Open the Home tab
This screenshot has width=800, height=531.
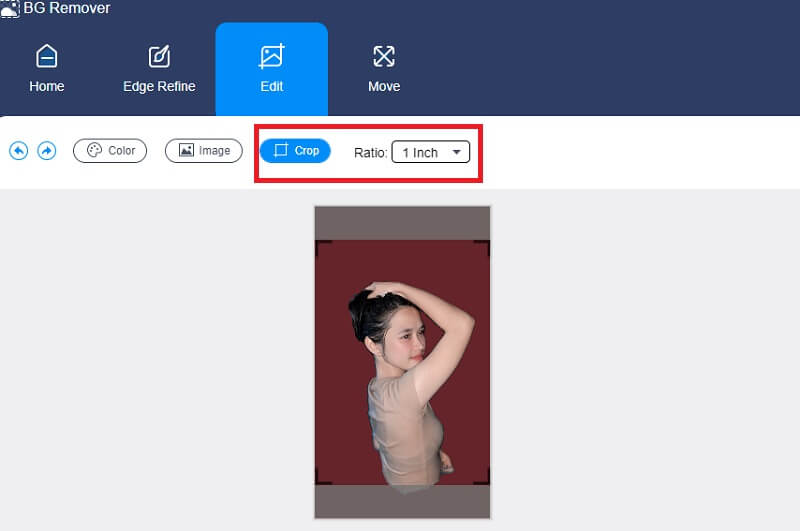click(47, 68)
